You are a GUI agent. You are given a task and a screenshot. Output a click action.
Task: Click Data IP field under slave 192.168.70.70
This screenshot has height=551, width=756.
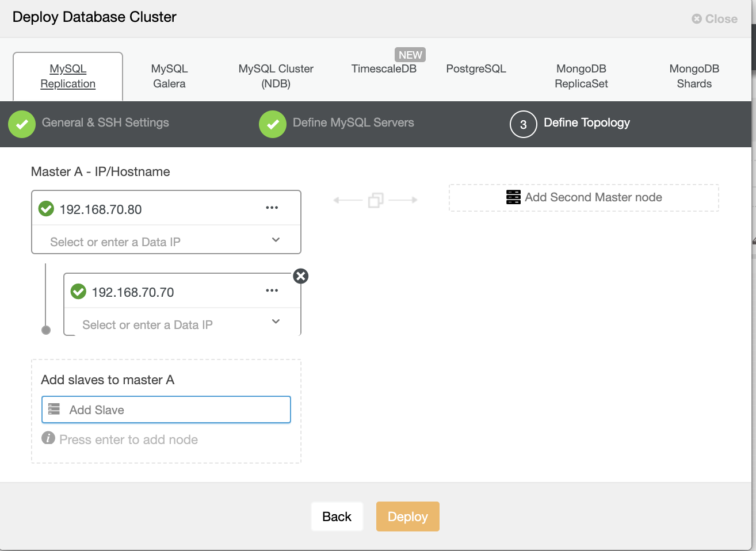(x=182, y=323)
